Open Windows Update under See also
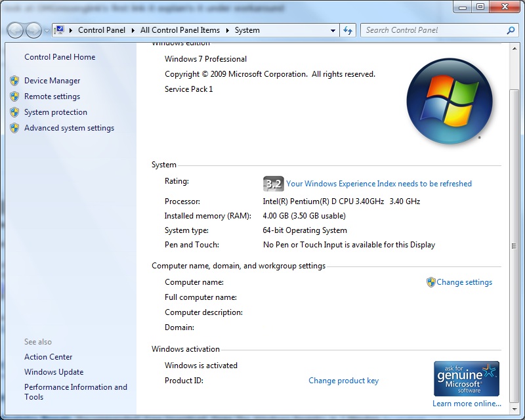 pyautogui.click(x=54, y=372)
